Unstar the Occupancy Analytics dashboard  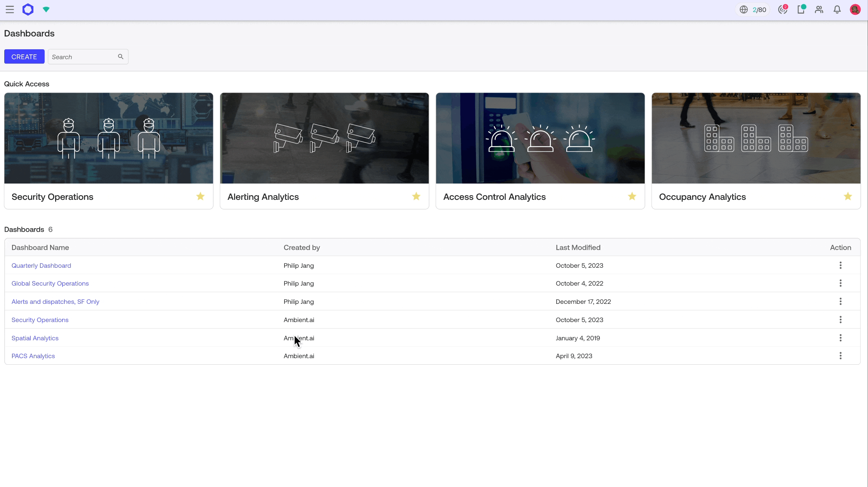(848, 196)
